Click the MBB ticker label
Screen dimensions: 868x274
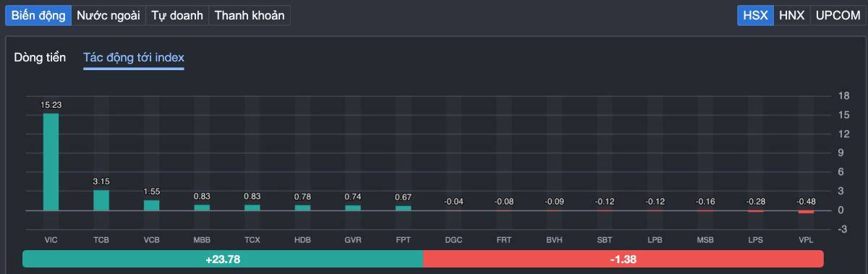click(x=202, y=239)
